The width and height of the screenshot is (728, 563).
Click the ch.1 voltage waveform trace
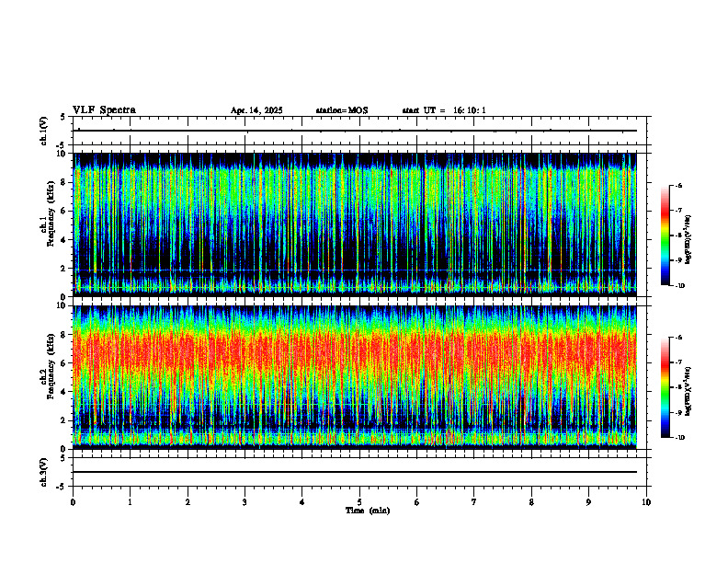355,131
